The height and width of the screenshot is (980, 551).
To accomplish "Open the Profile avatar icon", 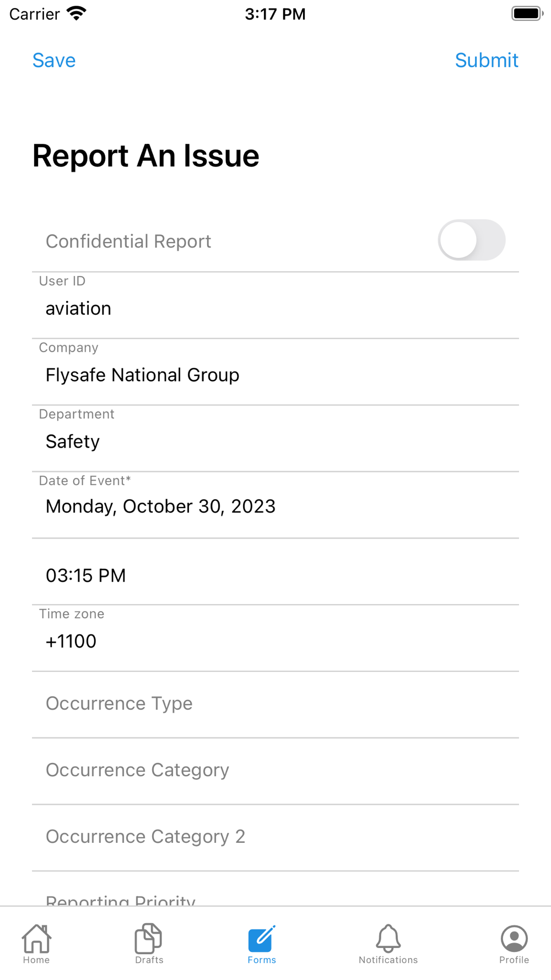I will tap(514, 939).
